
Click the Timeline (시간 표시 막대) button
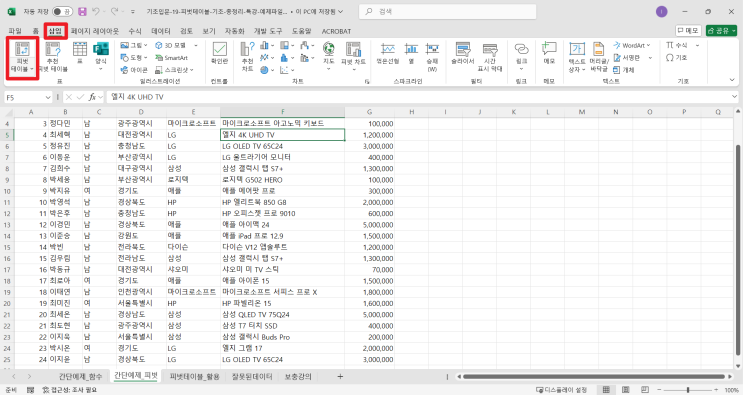tap(490, 57)
